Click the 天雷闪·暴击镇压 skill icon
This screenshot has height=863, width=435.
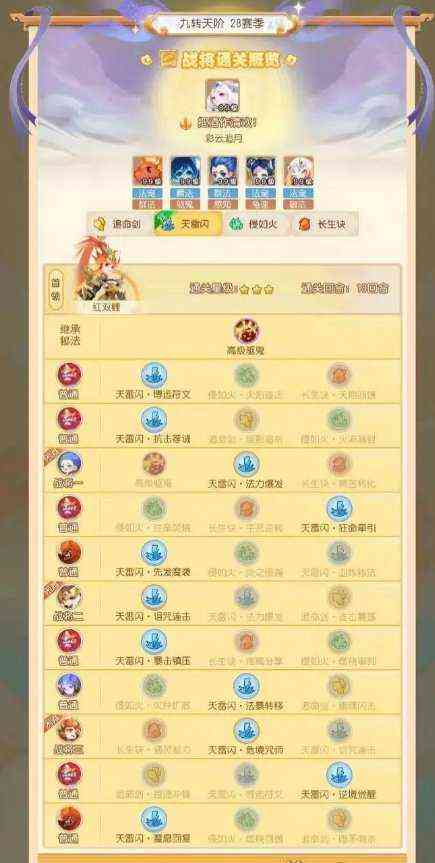coord(154,641)
